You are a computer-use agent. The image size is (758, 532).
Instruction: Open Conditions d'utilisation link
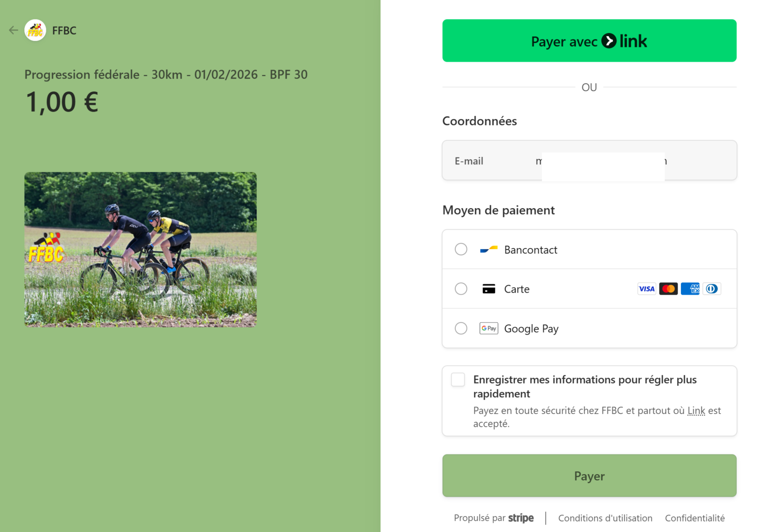tap(605, 518)
